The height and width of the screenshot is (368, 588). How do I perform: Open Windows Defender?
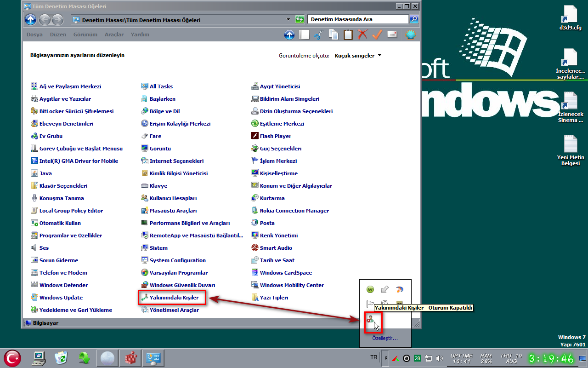[x=59, y=285]
